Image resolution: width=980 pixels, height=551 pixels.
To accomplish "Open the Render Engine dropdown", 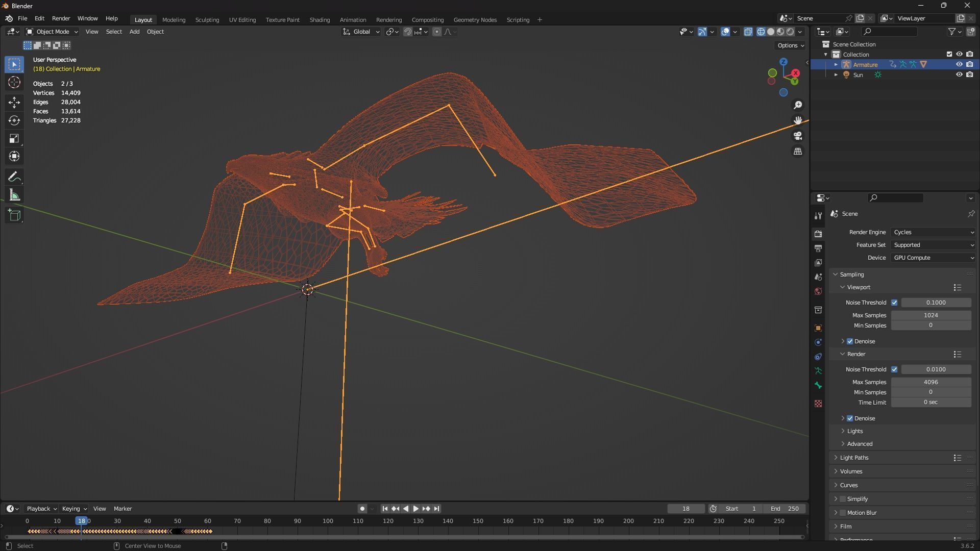I will pos(933,232).
